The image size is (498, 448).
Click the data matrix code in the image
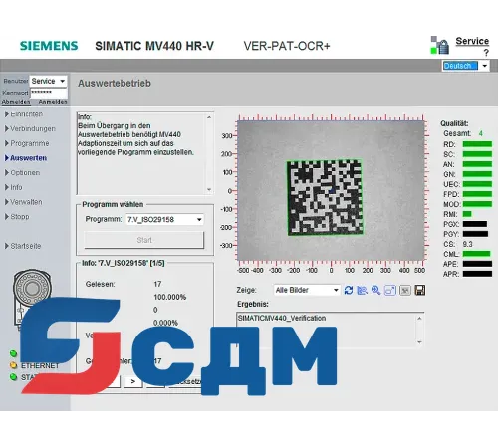(x=325, y=198)
